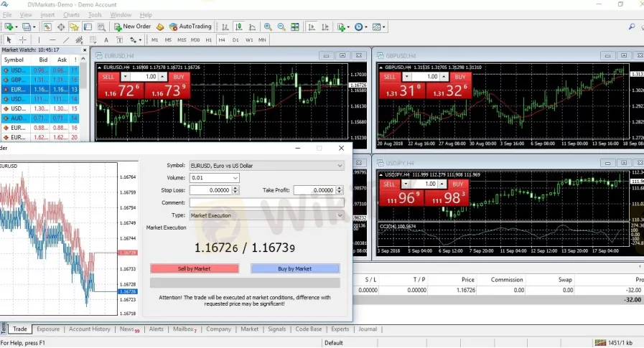Switch chart to M15 timeframe
This screenshot has width=644, height=348.
click(182, 40)
